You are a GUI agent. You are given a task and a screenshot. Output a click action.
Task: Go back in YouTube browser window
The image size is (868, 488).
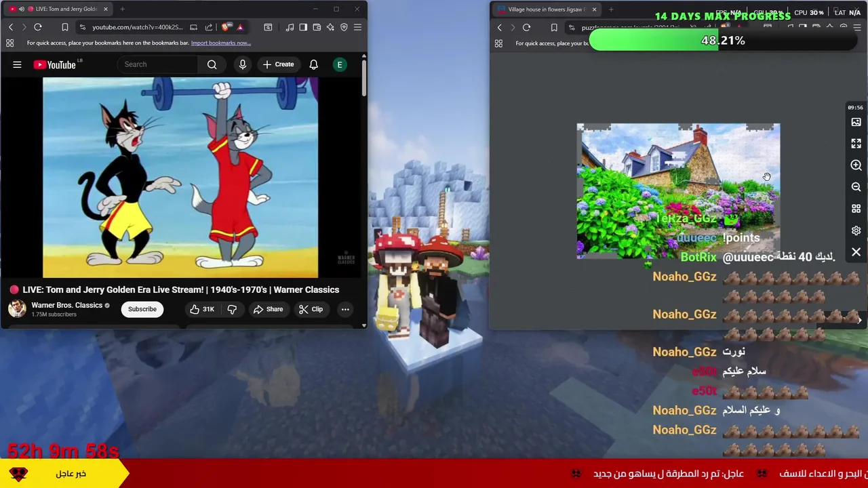11,27
